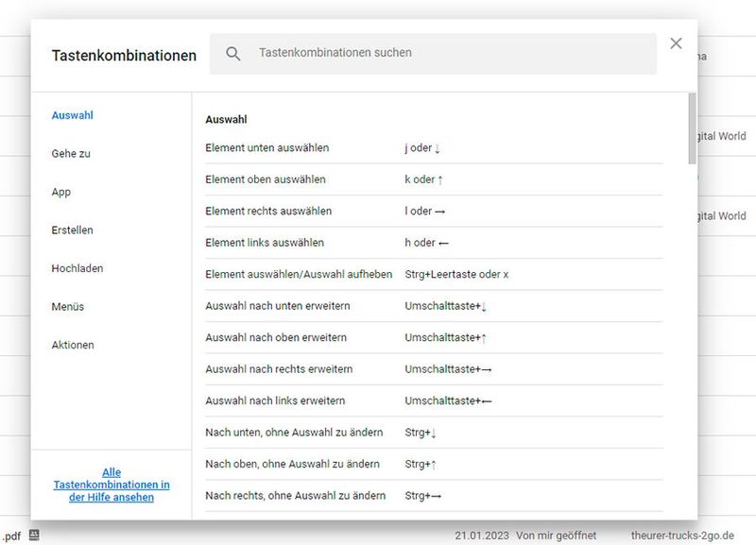This screenshot has height=545, width=756.
Task: Click the 'Strg+↑' shortcut value
Action: (421, 464)
